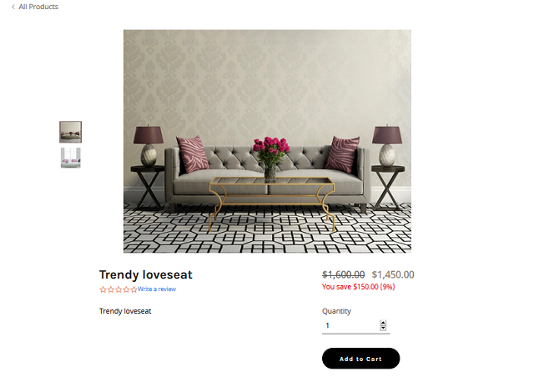
Task: Rate two stars for the product
Action: [111, 289]
